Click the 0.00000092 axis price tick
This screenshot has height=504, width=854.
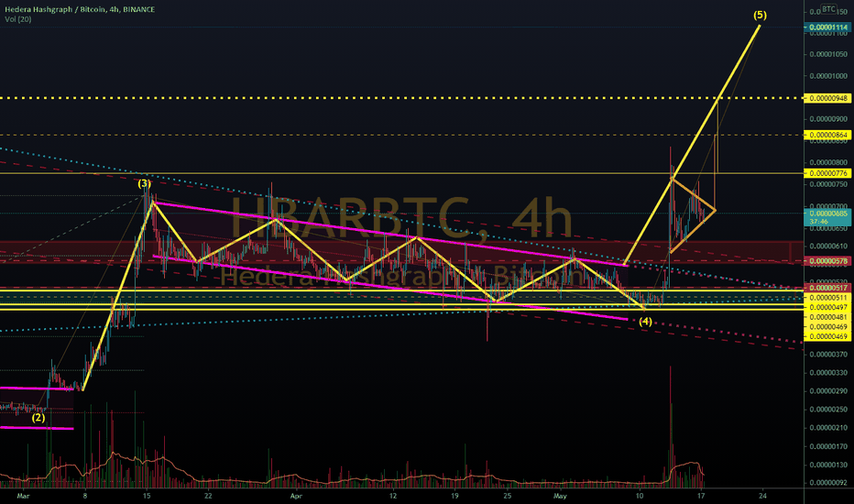[827, 483]
